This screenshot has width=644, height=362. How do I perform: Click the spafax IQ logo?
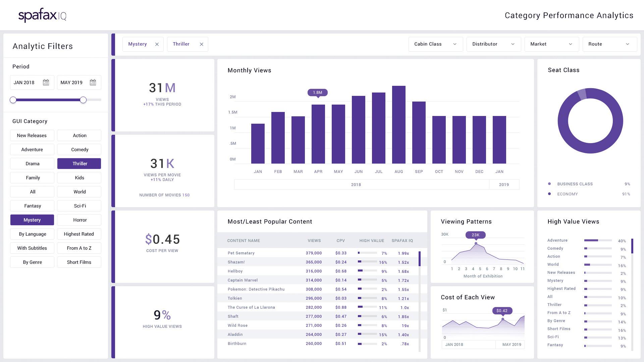(x=42, y=15)
